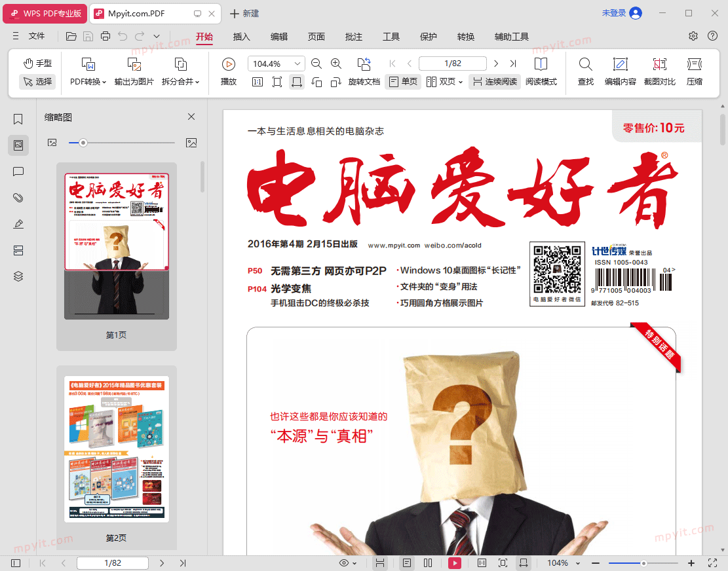The height and width of the screenshot is (571, 728).
Task: Adjust the thumbnail size slider
Action: coord(83,143)
